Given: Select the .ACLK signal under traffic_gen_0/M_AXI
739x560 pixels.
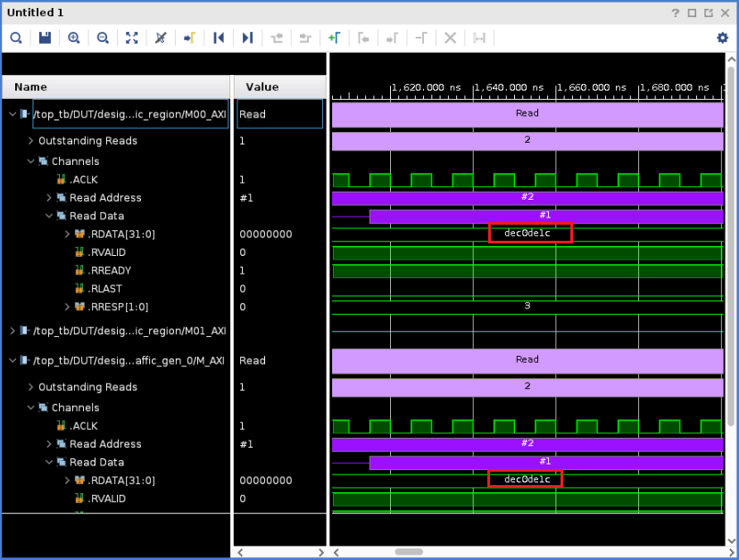Looking at the screenshot, I should coord(84,425).
